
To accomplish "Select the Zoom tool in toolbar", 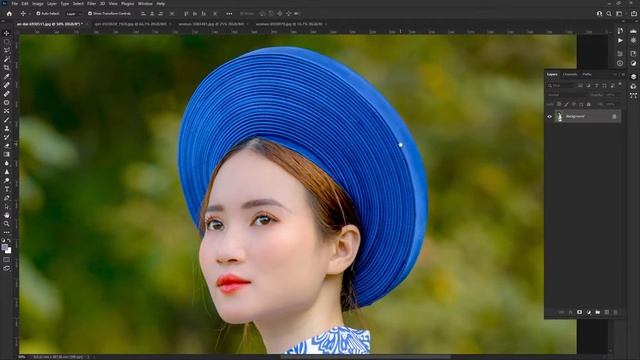I will tap(7, 224).
